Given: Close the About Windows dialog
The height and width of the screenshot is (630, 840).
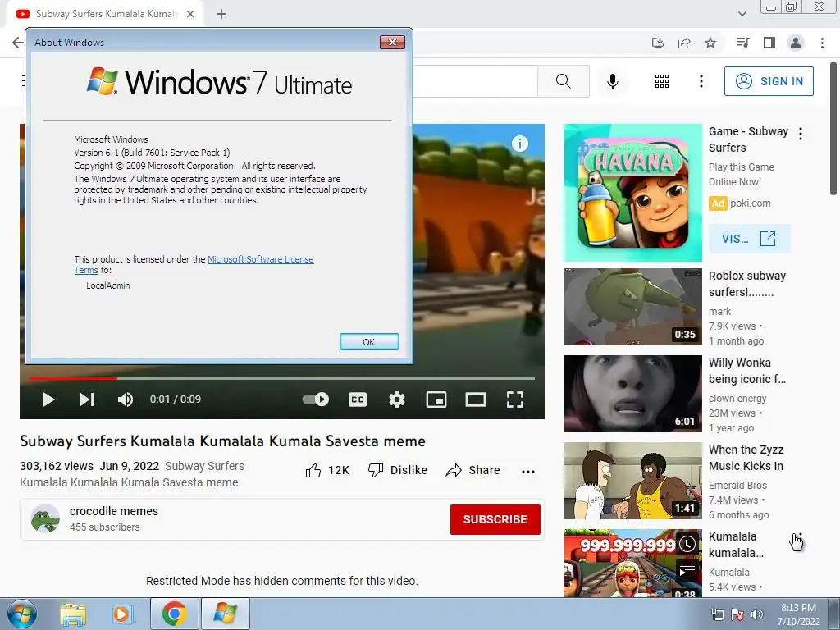Looking at the screenshot, I should point(392,43).
